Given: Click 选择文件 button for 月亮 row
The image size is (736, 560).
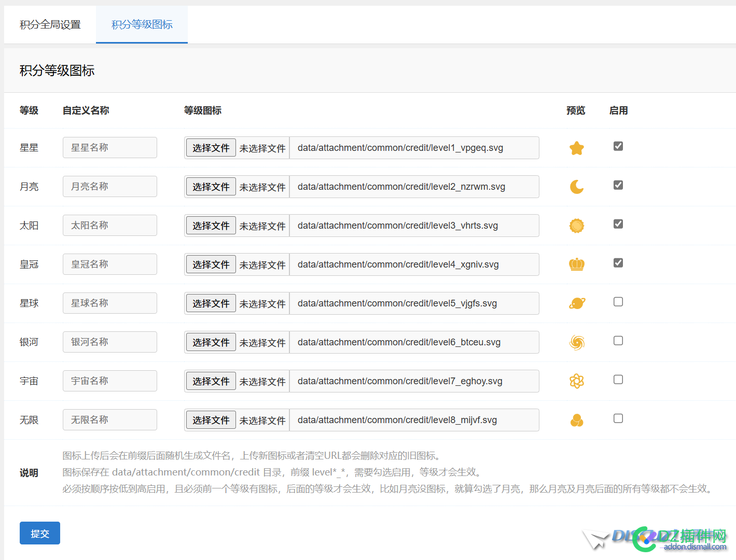Looking at the screenshot, I should pyautogui.click(x=211, y=187).
